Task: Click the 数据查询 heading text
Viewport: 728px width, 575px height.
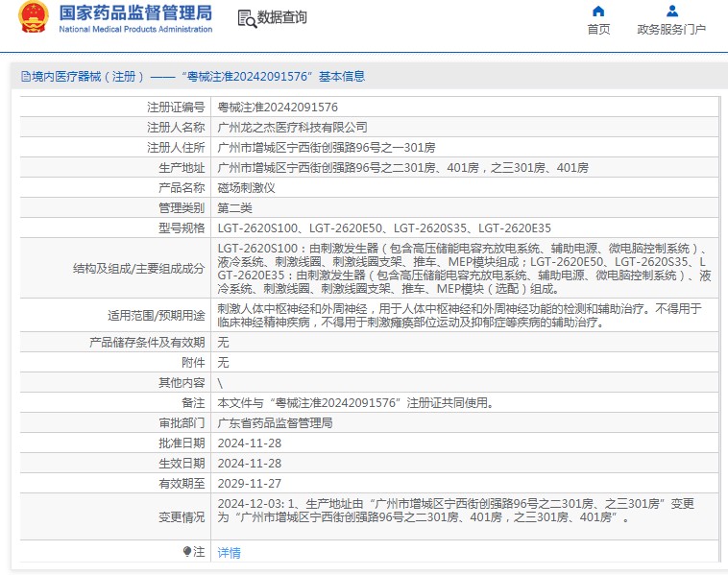Action: click(282, 18)
